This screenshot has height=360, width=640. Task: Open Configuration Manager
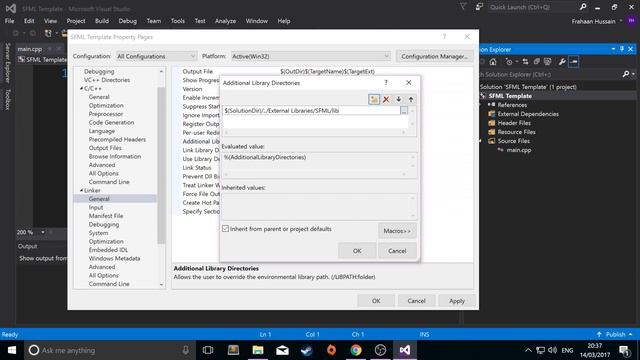(434, 56)
